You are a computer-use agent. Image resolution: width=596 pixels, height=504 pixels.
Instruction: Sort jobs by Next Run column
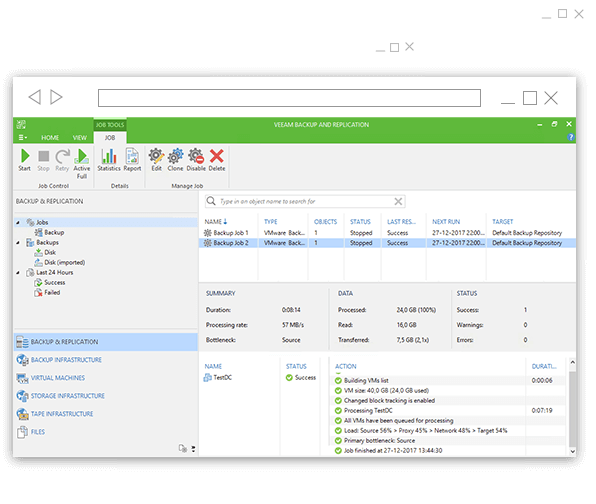(x=446, y=222)
